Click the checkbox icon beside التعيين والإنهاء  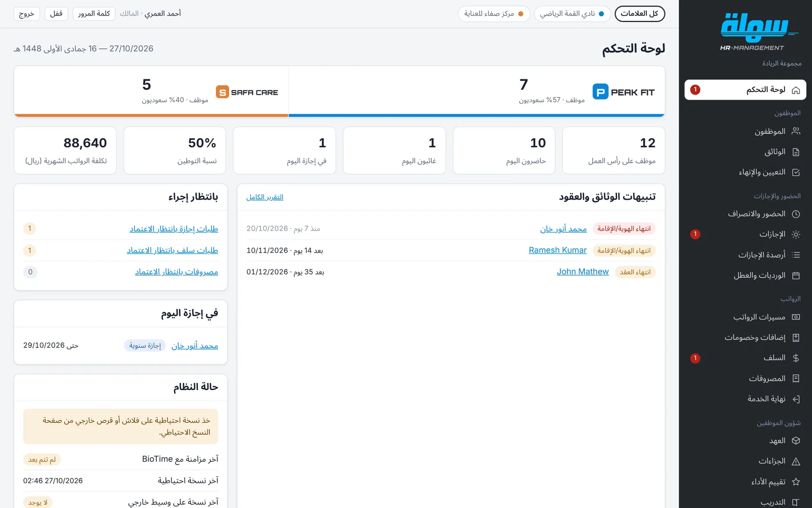click(x=796, y=172)
